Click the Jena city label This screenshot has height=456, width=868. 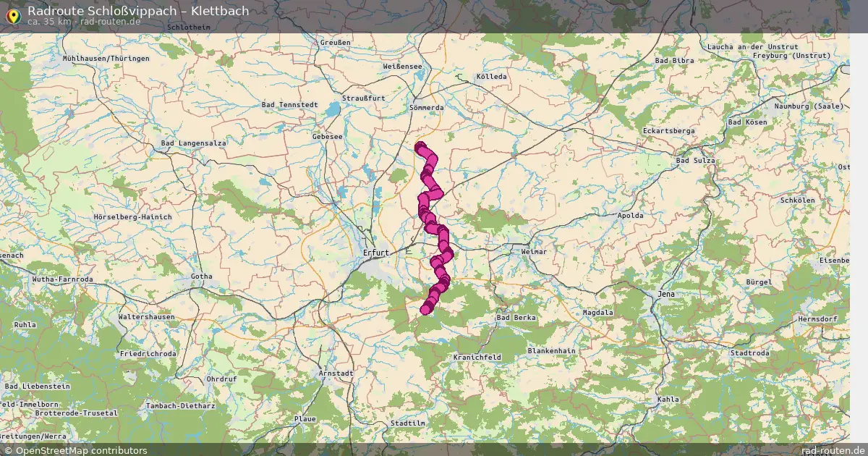coord(665,294)
